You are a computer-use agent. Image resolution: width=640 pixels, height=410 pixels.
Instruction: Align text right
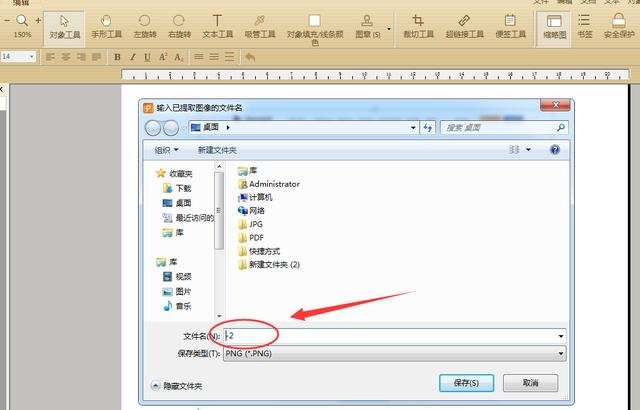pyautogui.click(x=81, y=57)
